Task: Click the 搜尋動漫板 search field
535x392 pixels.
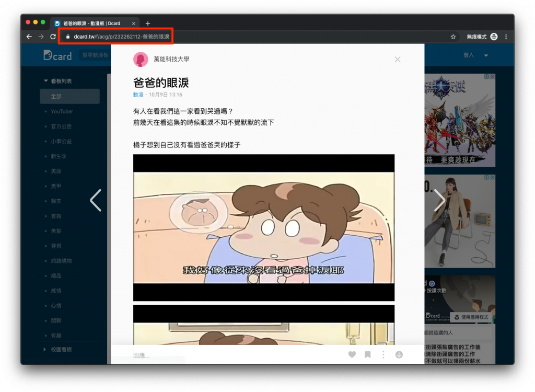Action: (x=96, y=55)
